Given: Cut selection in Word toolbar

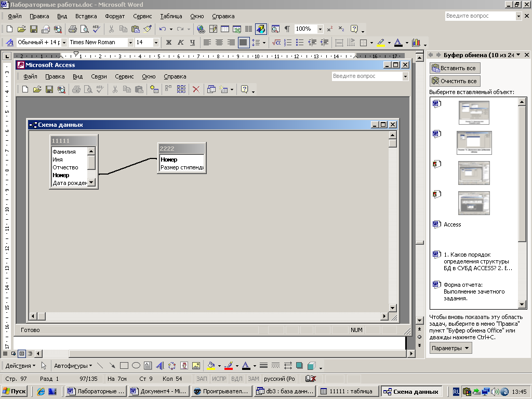Looking at the screenshot, I should click(x=111, y=29).
